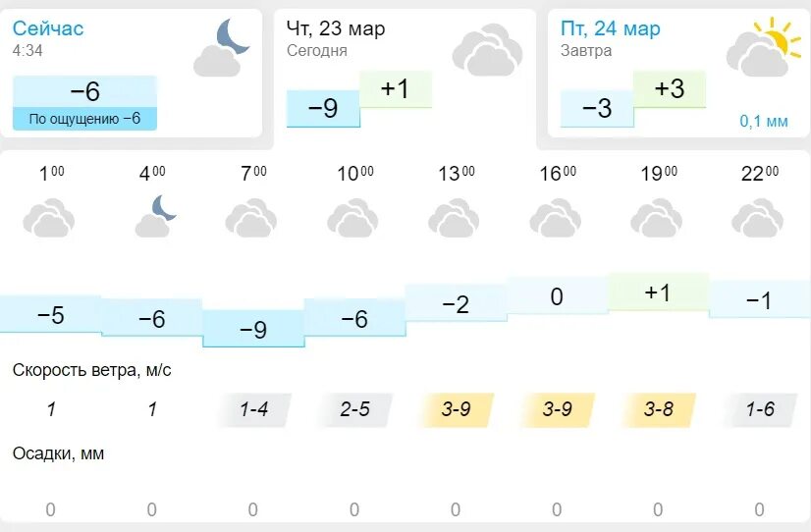Click the cloud icon under 22:00
811x532 pixels.
click(757, 218)
